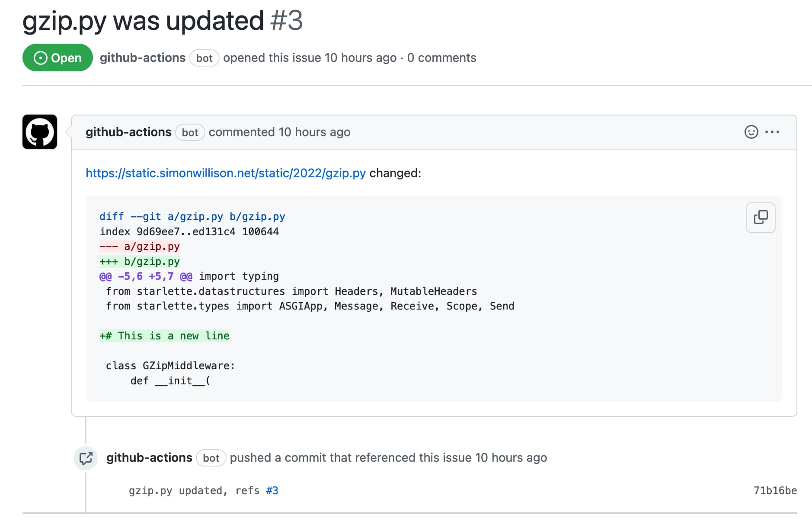Open the kebab options menu for the comment
This screenshot has width=812, height=524.
click(773, 132)
